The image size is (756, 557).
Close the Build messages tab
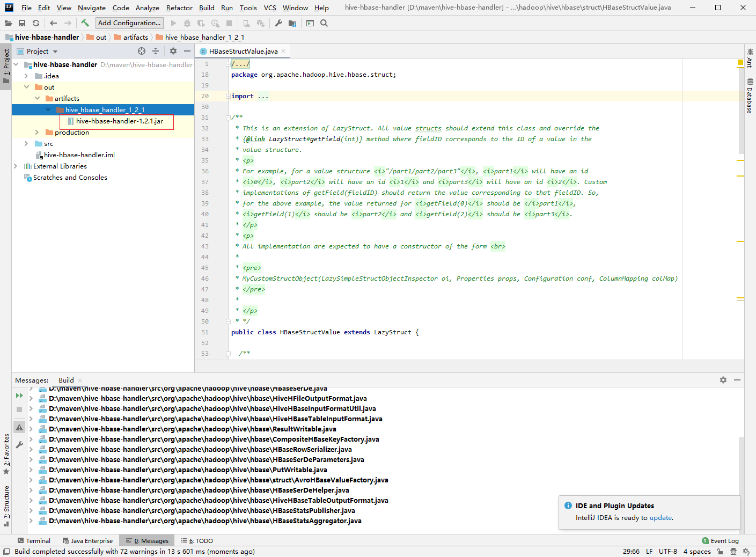[x=80, y=380]
